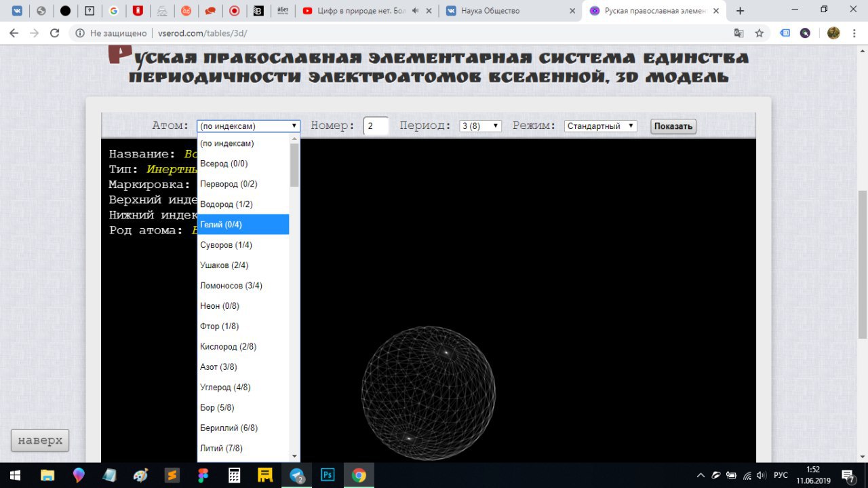Open Figma from taskbar
This screenshot has height=488, width=868.
(203, 474)
